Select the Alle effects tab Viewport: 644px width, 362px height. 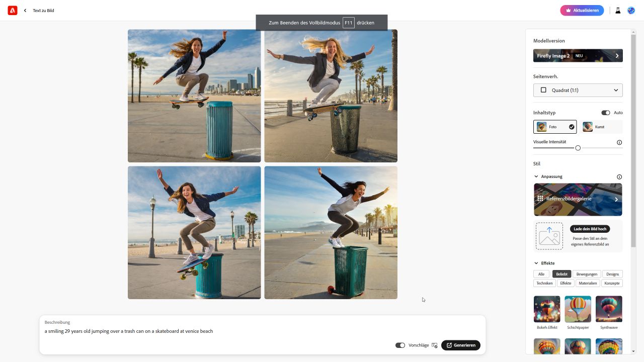(541, 274)
